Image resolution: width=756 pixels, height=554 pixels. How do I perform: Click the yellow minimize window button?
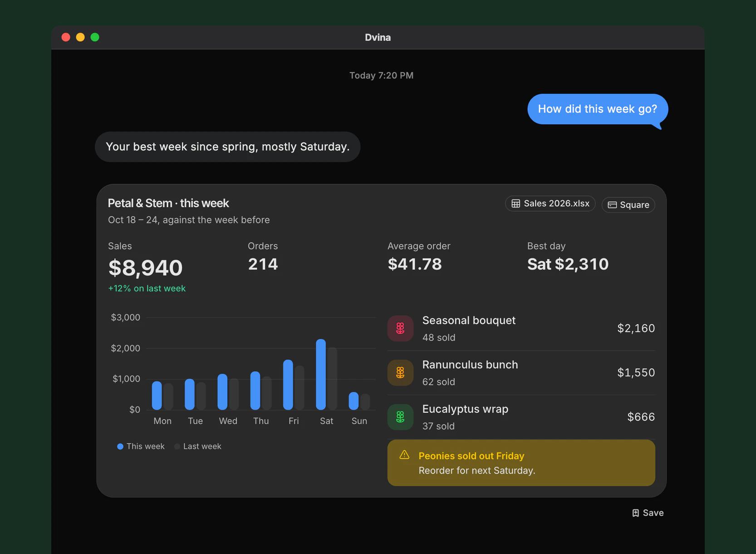[80, 37]
